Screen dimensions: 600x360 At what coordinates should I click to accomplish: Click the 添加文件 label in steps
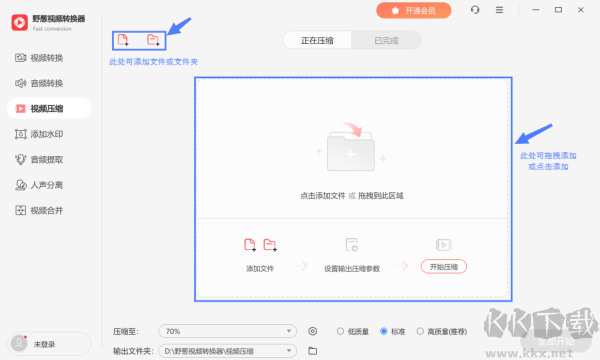260,269
